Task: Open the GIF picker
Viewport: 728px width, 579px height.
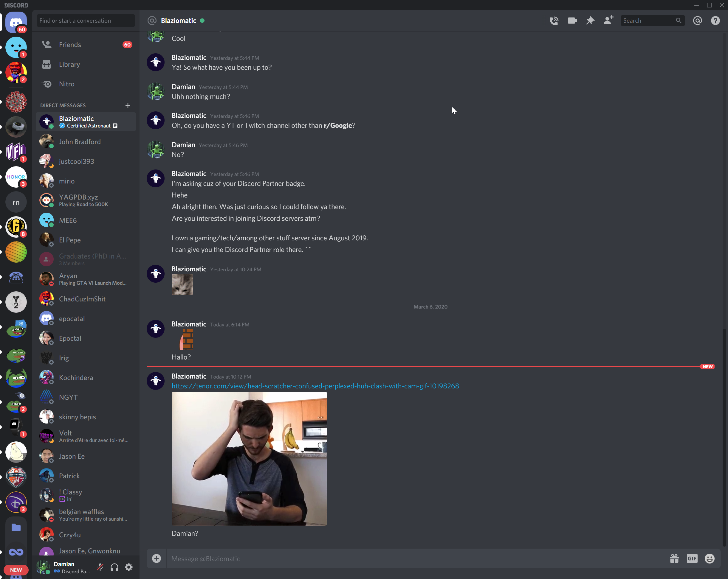Action: click(692, 558)
